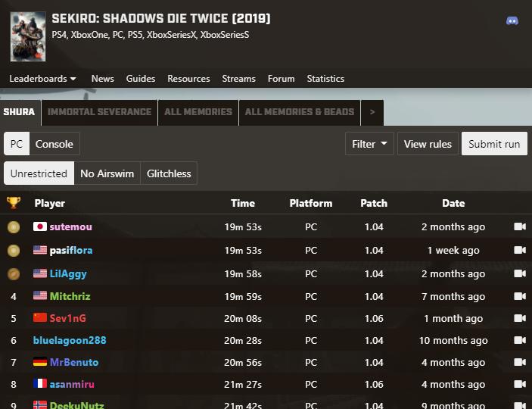Click Japan flag beside sutemou
This screenshot has height=409, width=532.
coord(40,226)
